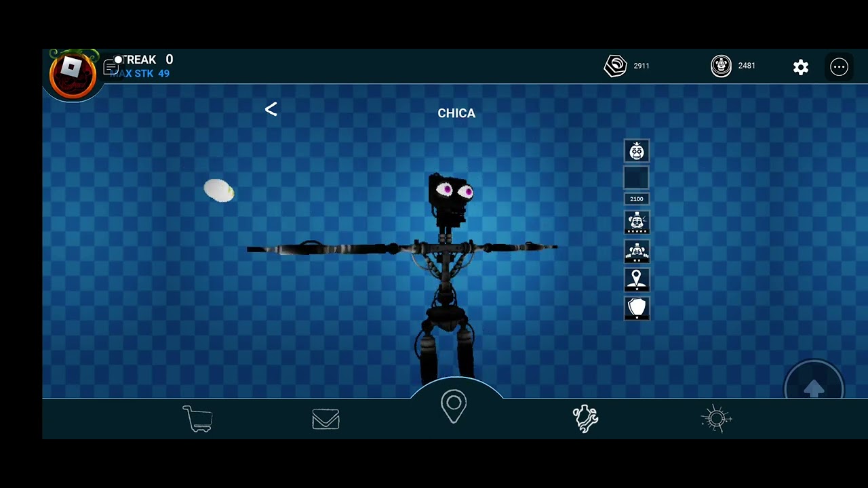
Task: Open the Roblox chat bubble icon
Action: tap(112, 66)
